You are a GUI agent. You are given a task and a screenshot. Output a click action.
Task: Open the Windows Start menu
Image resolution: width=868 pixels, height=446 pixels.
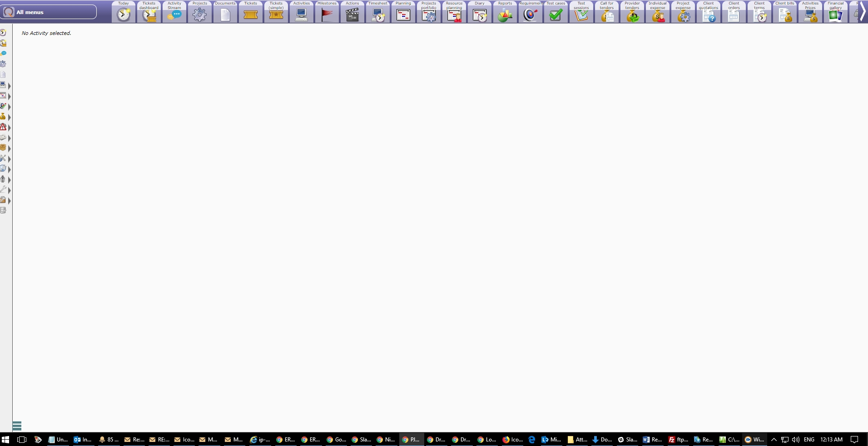pyautogui.click(x=5, y=440)
